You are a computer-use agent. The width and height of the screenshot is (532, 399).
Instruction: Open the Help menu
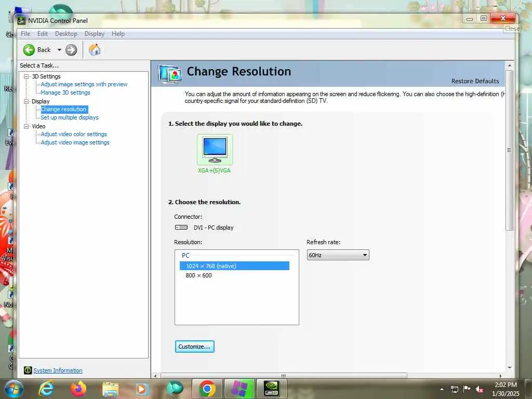pyautogui.click(x=118, y=34)
